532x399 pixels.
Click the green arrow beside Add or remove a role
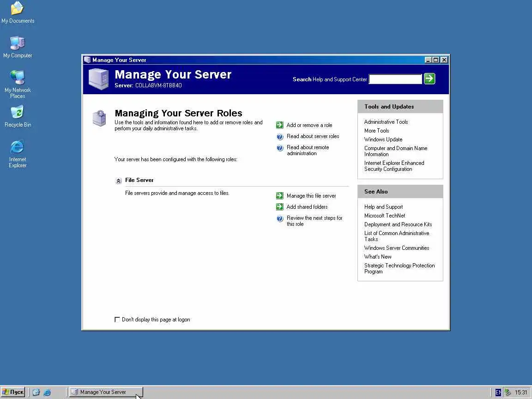tap(279, 125)
